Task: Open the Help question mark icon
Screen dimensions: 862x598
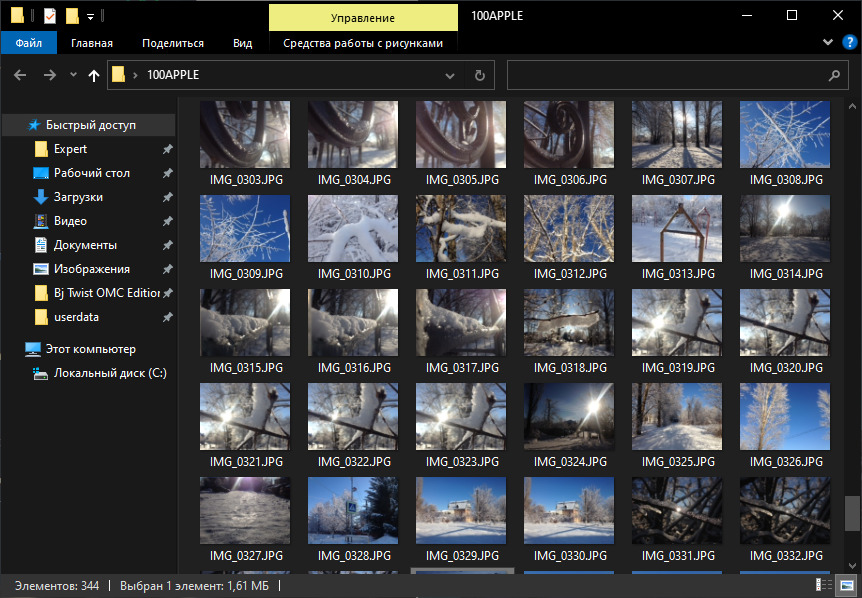Action: 847,43
